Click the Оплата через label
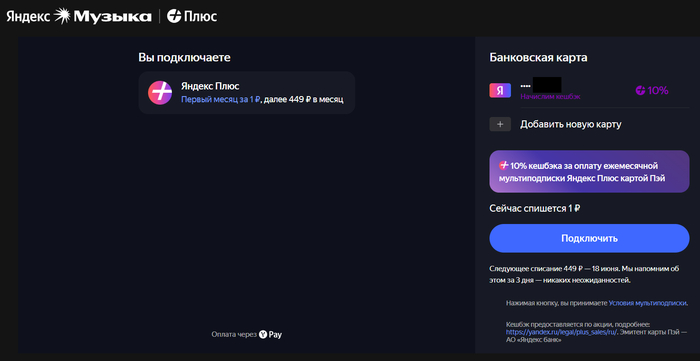The height and width of the screenshot is (361, 700). click(x=233, y=334)
